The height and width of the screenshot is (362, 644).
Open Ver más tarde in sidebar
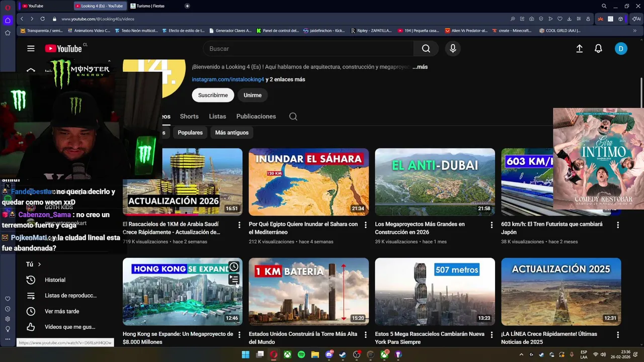click(x=61, y=311)
